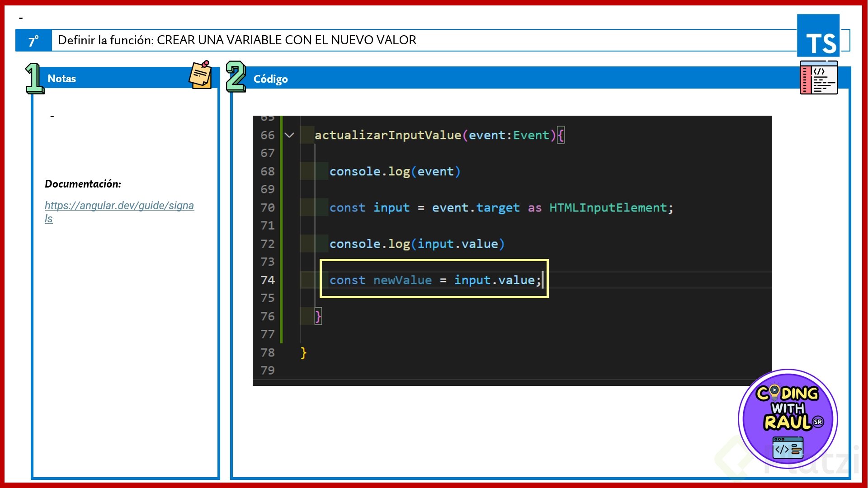The height and width of the screenshot is (488, 868).
Task: Click the console.log(event) code line
Action: pos(394,172)
